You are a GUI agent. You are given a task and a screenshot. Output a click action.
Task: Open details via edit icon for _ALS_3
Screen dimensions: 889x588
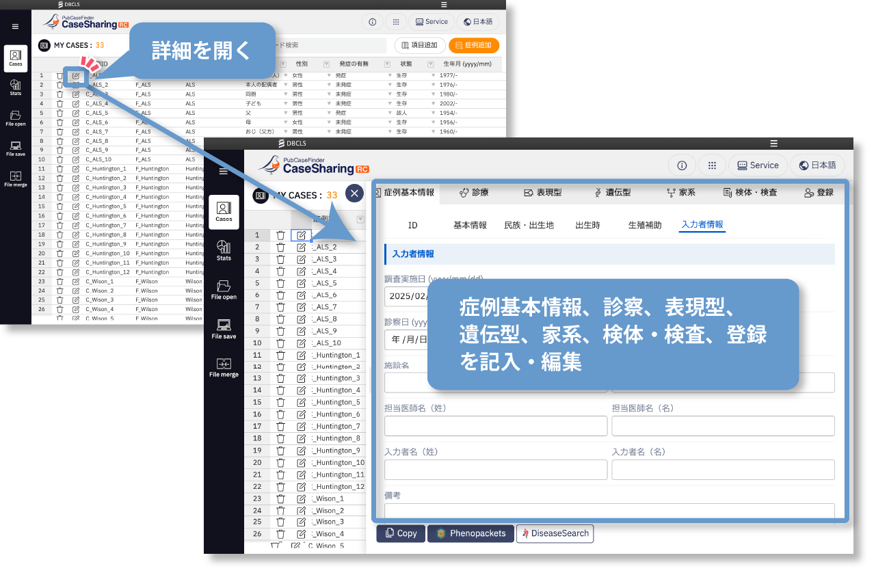click(x=302, y=259)
